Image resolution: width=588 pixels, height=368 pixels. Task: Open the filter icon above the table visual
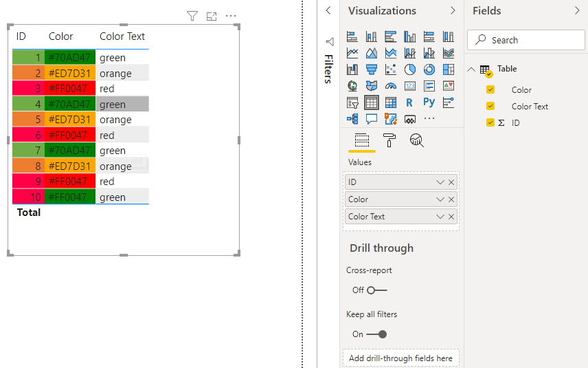click(192, 16)
